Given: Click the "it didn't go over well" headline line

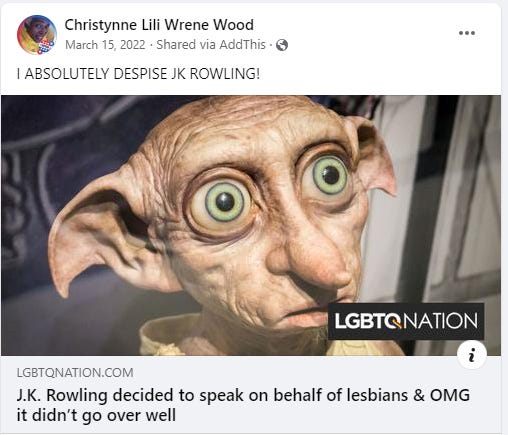Looking at the screenshot, I should pos(96,416).
